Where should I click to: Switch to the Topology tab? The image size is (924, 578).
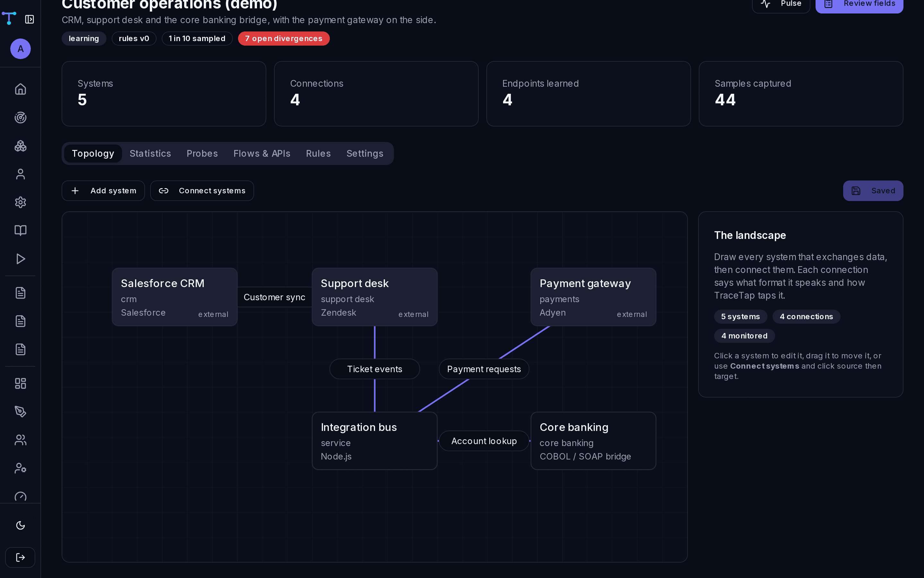click(93, 153)
